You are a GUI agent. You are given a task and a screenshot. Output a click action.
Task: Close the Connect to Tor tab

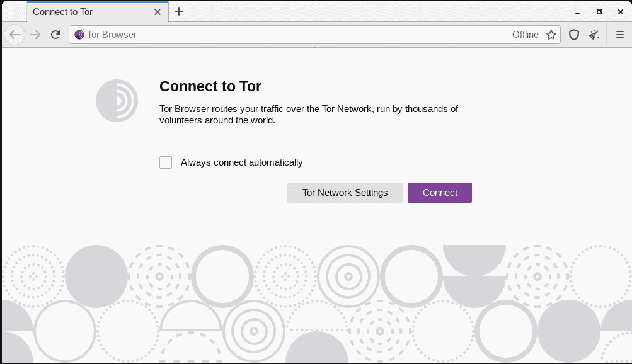(x=158, y=12)
